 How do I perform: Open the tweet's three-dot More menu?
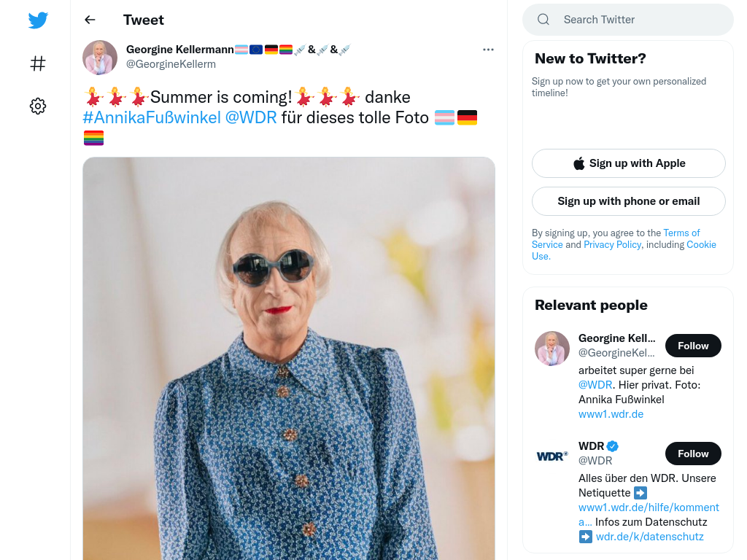[x=488, y=50]
